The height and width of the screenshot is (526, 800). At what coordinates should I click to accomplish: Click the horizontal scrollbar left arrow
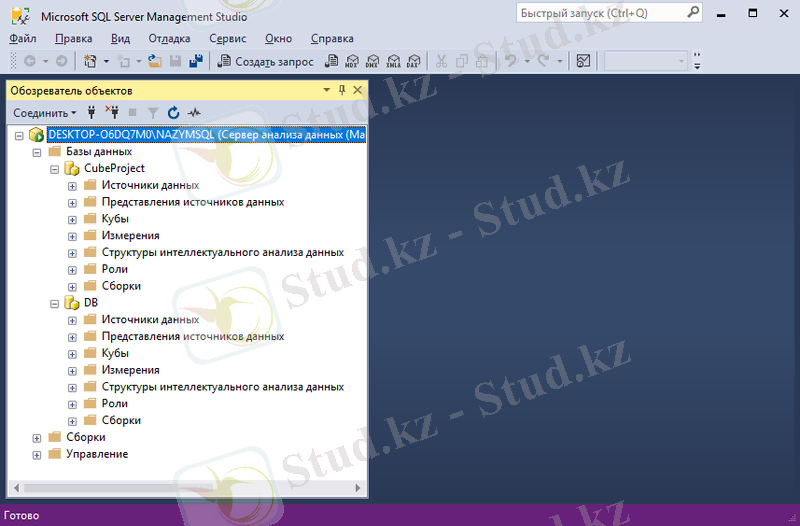click(16, 488)
